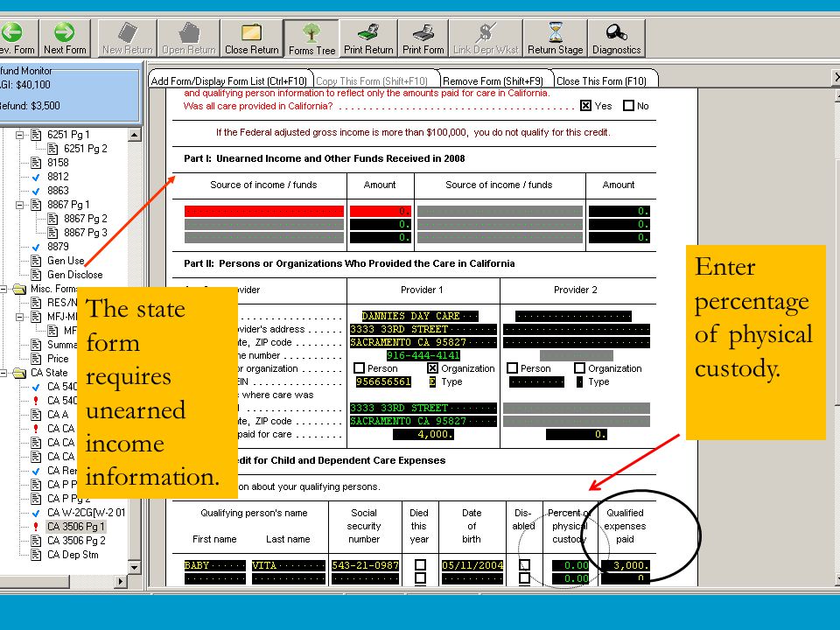
Task: Click the red source of income field
Action: pyautogui.click(x=264, y=211)
